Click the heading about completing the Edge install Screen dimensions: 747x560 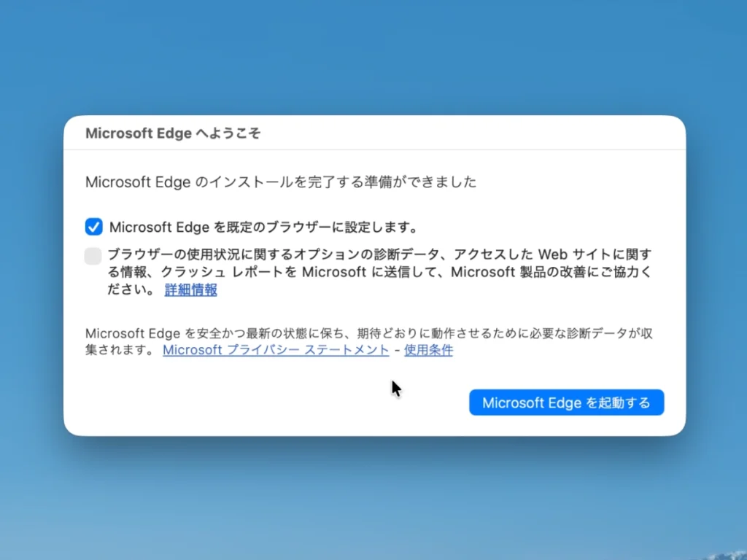(x=281, y=182)
